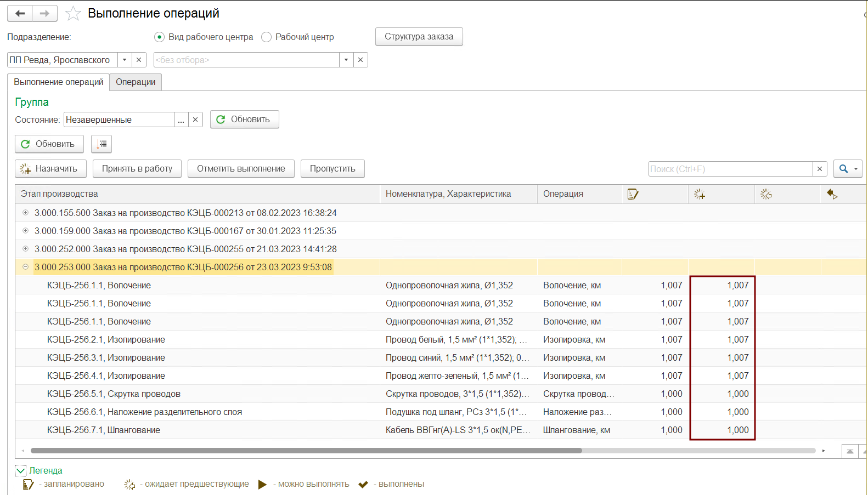Screen dimensions: 868x495
Task: Collapse the Легенда section checkbox
Action: coord(20,470)
